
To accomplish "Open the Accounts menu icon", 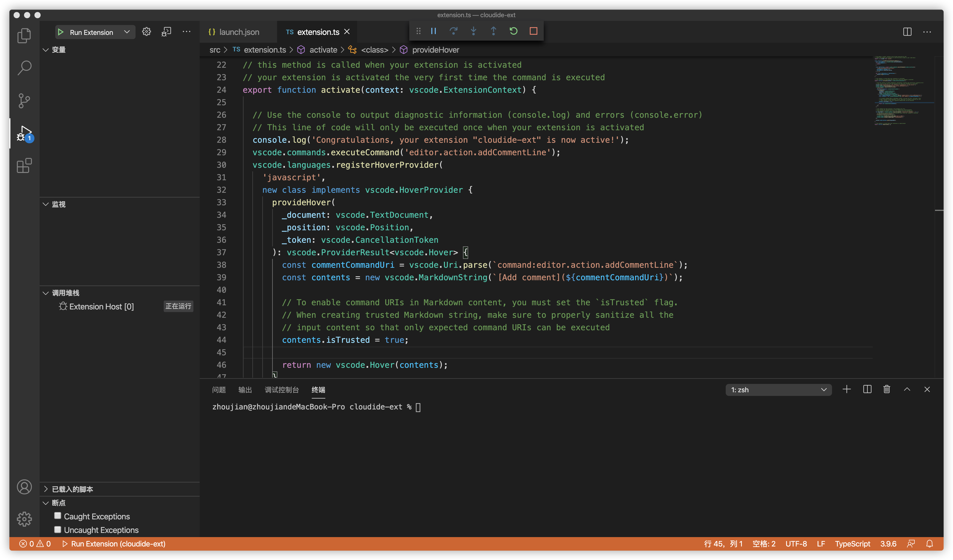I will 24,487.
